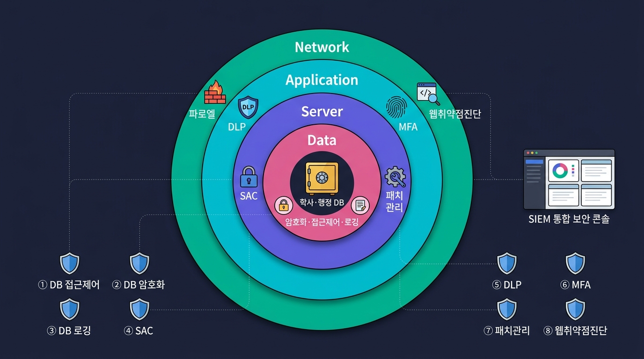Click the 암호화·접근제어·로깅 text
Viewport: 644px width, 359px height.
point(322,222)
